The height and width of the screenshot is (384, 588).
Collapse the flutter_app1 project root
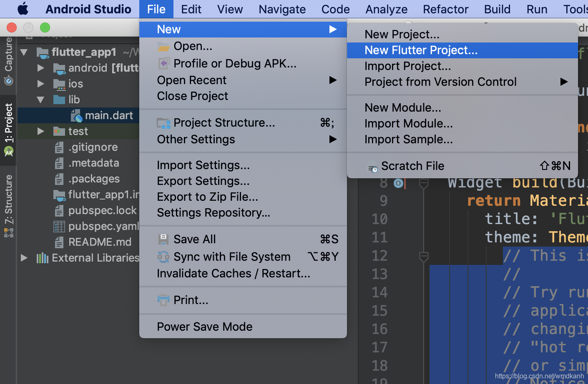click(x=24, y=52)
